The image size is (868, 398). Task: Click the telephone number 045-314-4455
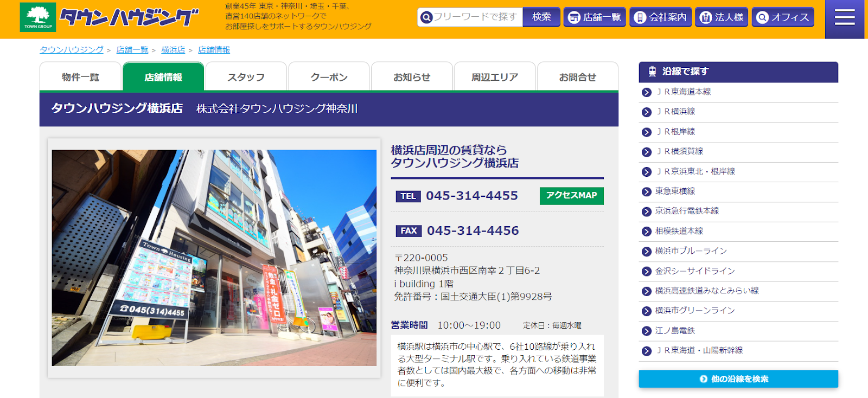coord(472,196)
